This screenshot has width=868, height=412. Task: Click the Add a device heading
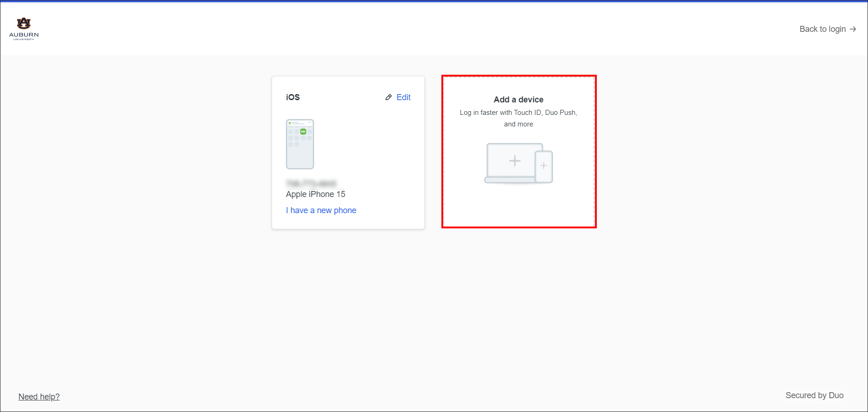point(518,100)
